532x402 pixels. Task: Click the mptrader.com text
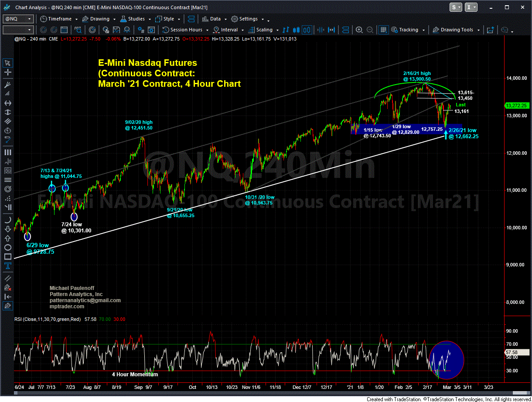[67, 307]
